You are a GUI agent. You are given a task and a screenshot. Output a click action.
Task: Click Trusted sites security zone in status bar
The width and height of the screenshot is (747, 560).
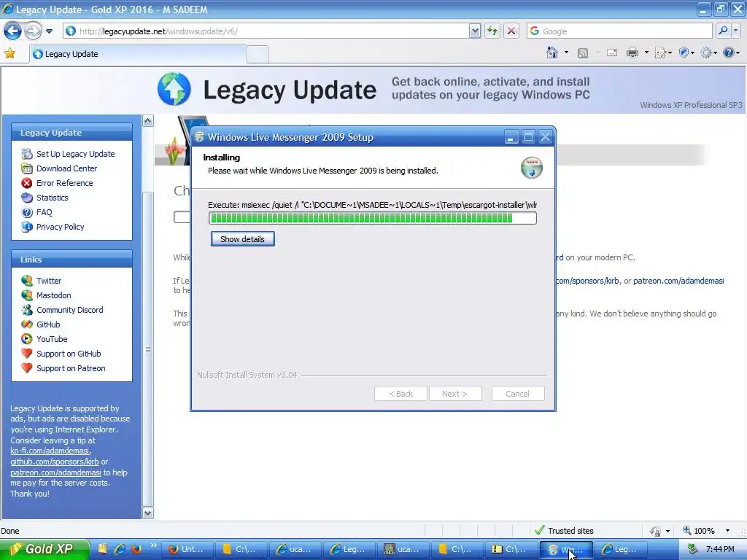(x=564, y=531)
